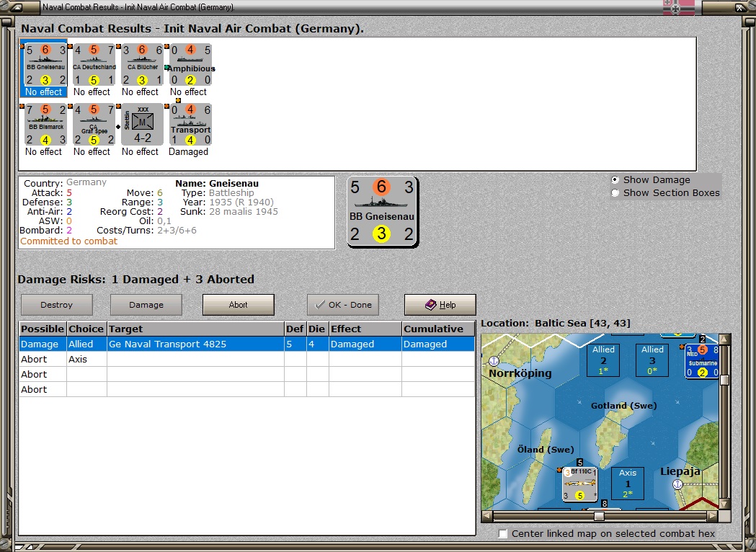Click the large BB Gneisenau detail counter
The image size is (756, 552).
click(x=383, y=212)
